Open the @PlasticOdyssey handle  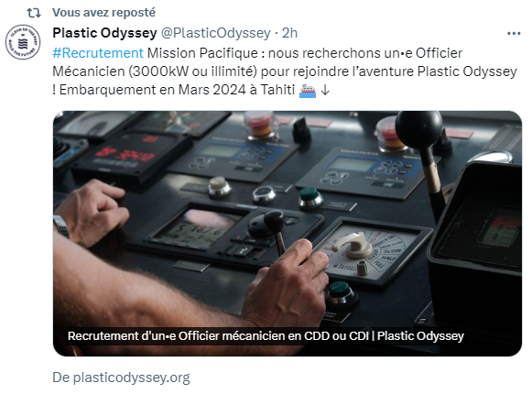[215, 33]
